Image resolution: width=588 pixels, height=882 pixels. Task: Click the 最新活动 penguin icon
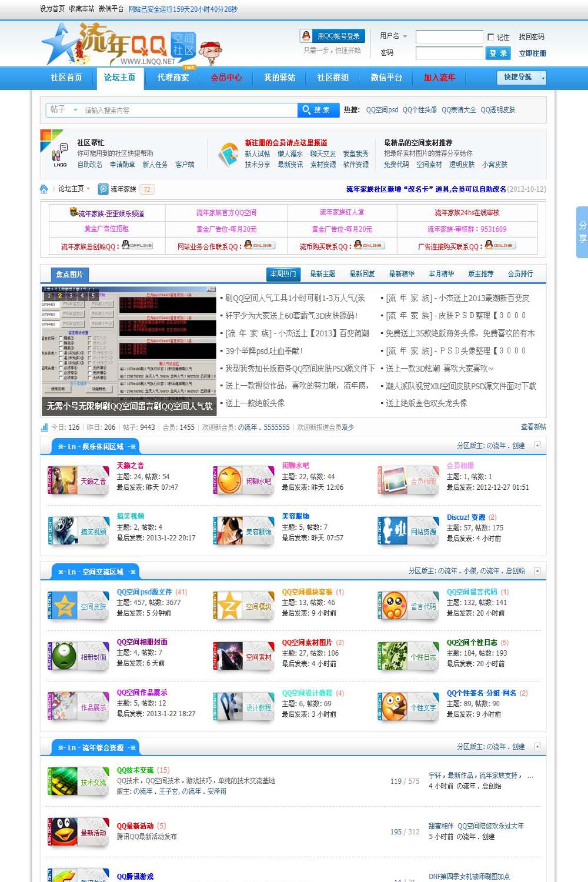(78, 833)
